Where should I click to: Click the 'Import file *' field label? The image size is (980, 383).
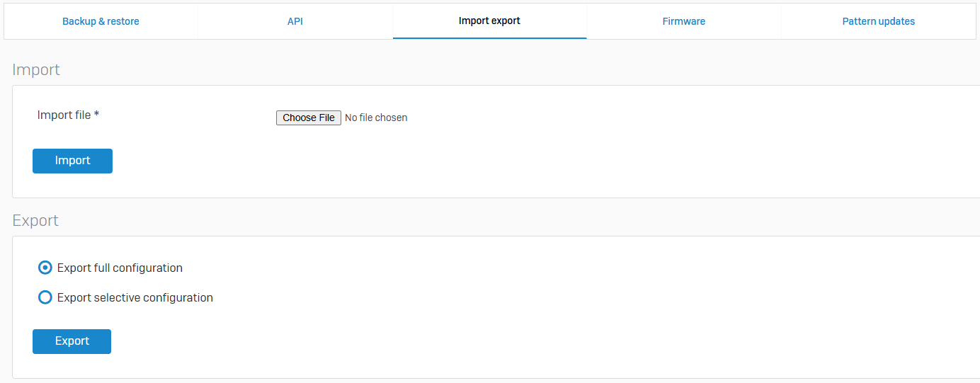pos(64,115)
